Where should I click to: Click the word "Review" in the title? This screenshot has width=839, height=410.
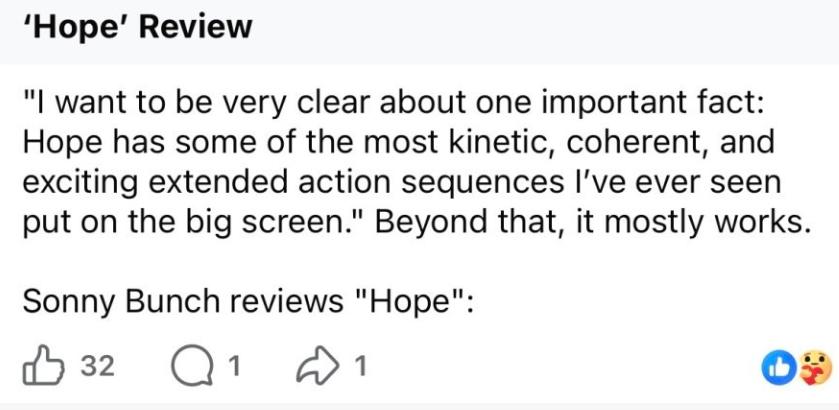tap(195, 27)
